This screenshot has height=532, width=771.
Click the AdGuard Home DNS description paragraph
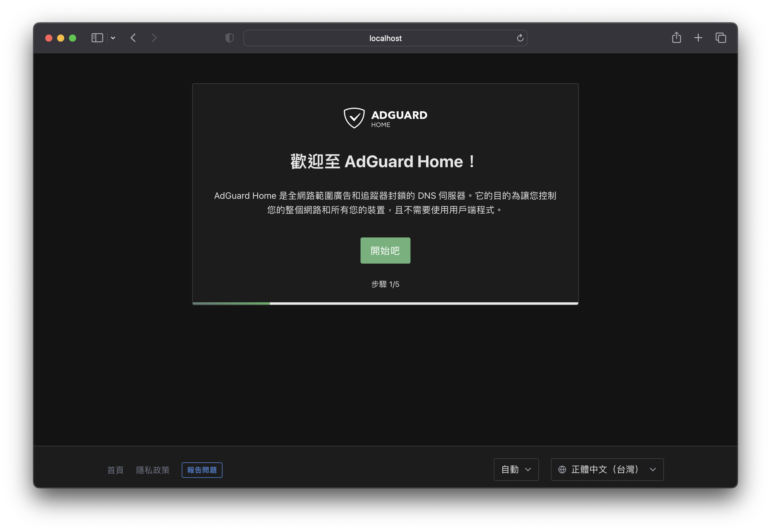[385, 203]
